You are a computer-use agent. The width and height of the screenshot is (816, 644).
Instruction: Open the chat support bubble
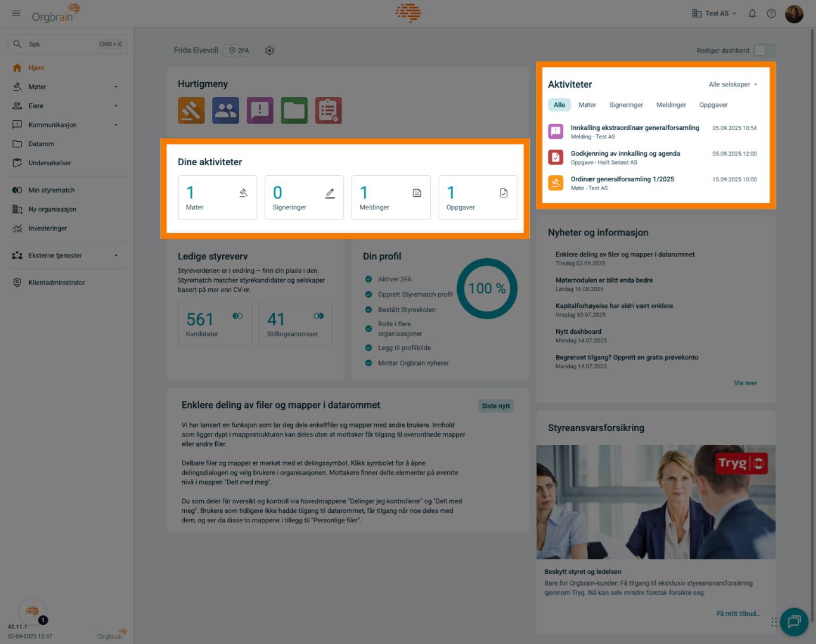pyautogui.click(x=794, y=622)
